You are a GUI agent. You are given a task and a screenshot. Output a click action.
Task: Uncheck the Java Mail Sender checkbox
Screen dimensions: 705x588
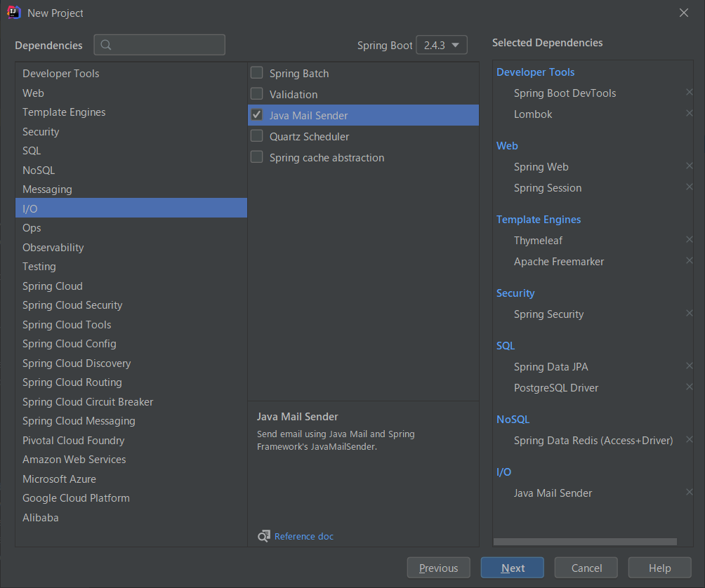[x=257, y=115]
